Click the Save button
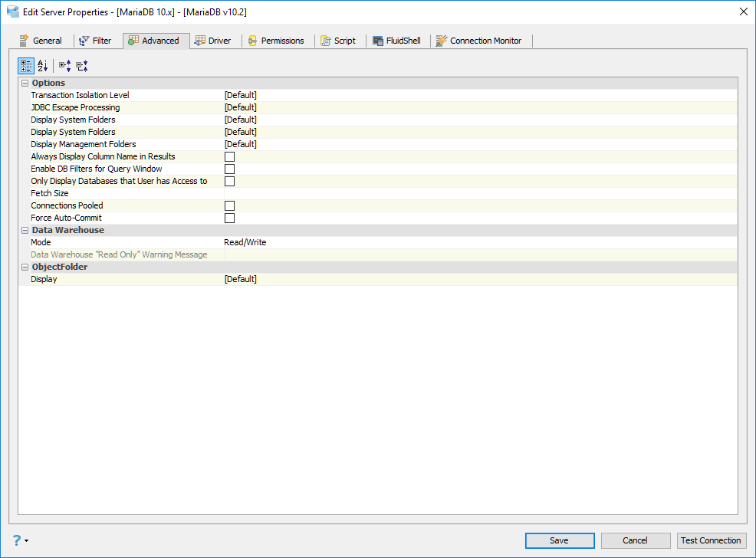Viewport: 756px width, 558px height. tap(560, 540)
